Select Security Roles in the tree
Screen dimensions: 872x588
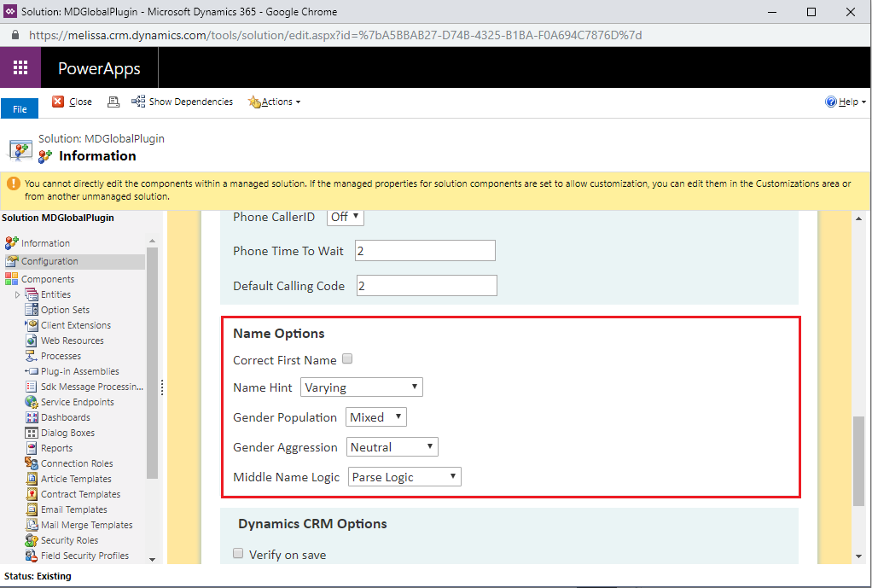pyautogui.click(x=69, y=540)
